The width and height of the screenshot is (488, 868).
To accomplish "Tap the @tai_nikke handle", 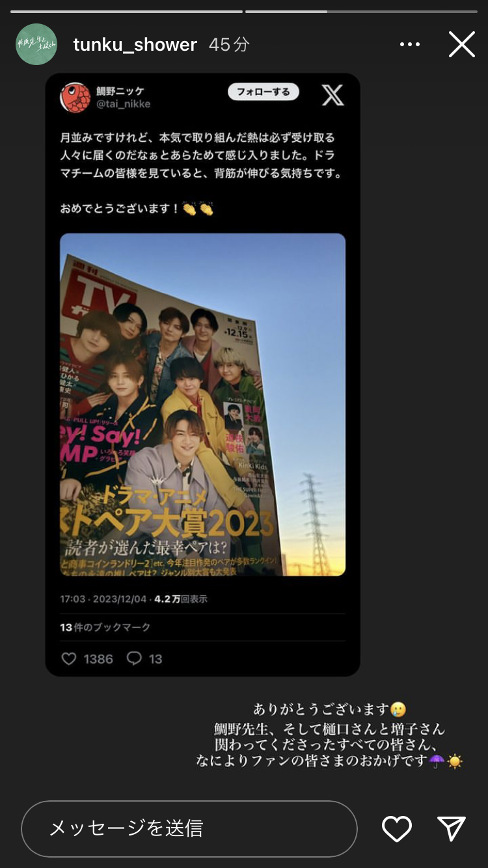I will [x=123, y=104].
